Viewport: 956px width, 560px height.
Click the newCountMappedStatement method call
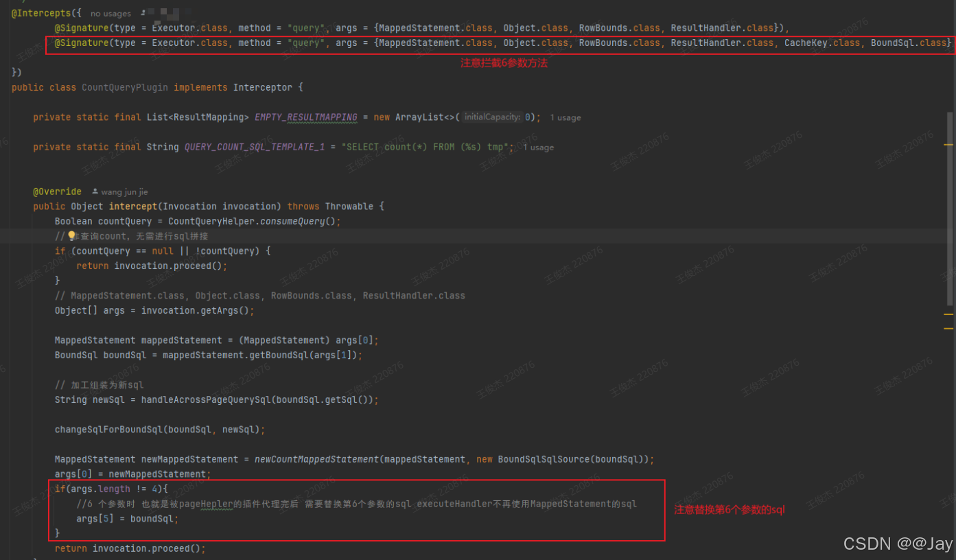coord(317,459)
